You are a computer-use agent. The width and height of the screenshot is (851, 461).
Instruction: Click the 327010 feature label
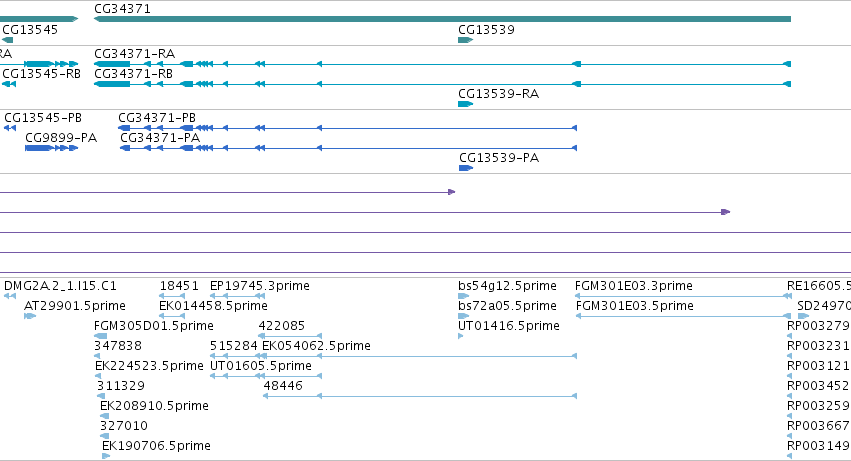(x=124, y=426)
